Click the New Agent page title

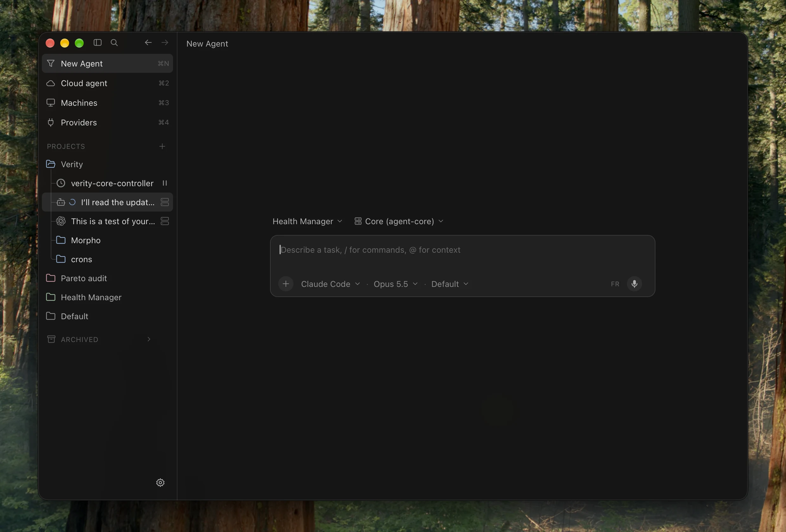pos(207,44)
